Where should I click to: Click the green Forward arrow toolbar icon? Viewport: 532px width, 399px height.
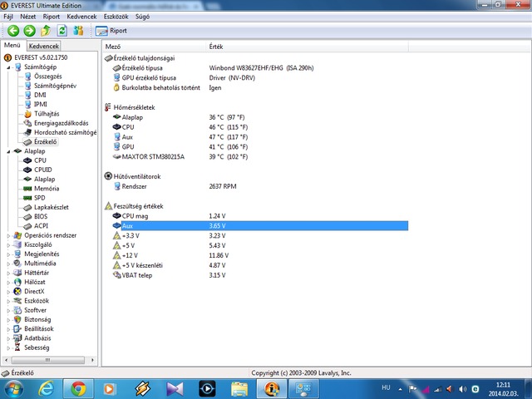click(30, 31)
